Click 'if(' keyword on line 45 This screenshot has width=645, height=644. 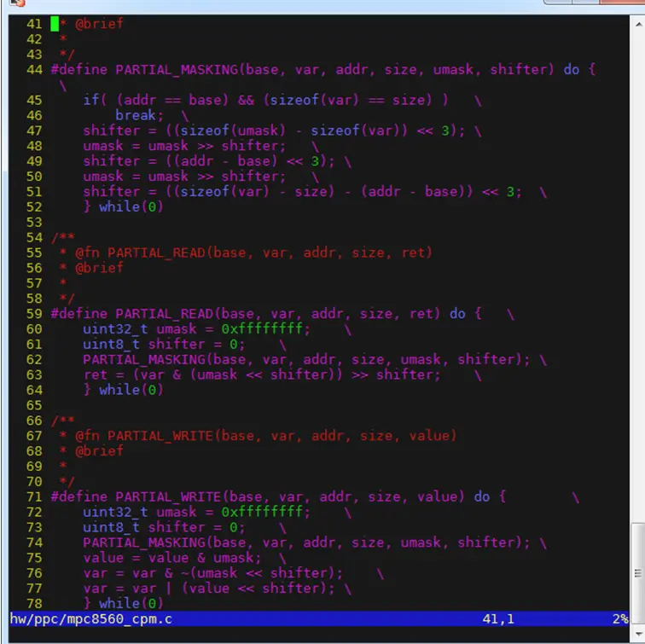pos(95,100)
